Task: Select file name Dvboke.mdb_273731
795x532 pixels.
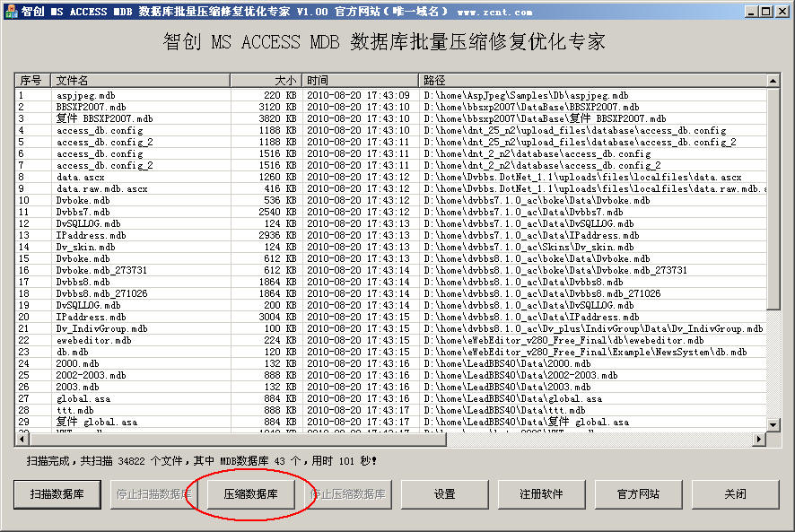Action: 101,270
